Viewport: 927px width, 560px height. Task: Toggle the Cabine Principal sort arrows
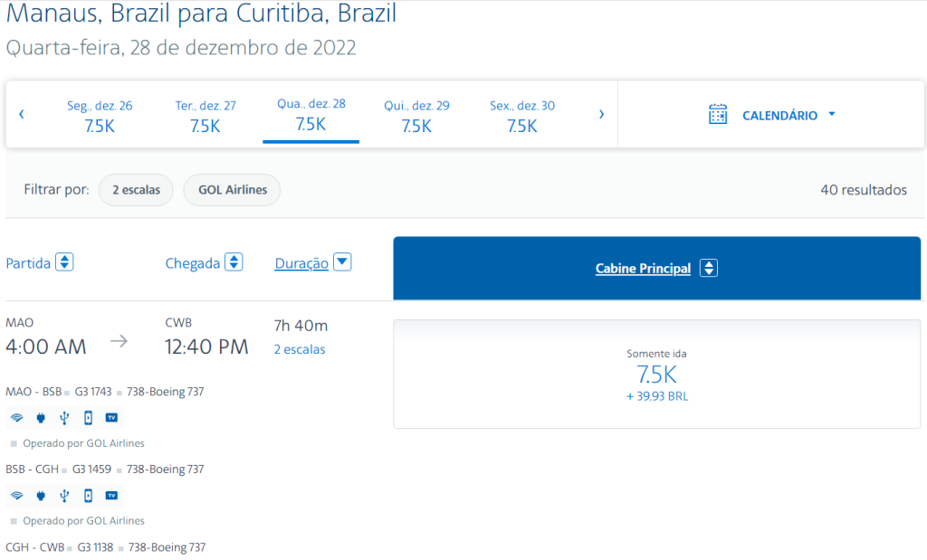[709, 268]
